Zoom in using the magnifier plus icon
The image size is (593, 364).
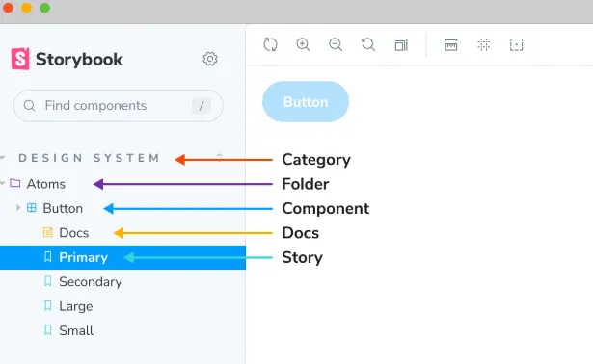pos(303,44)
